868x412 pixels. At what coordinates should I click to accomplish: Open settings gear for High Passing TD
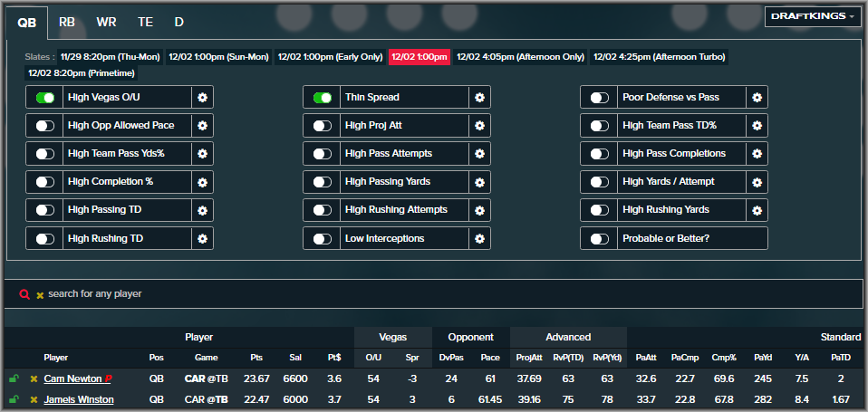point(203,210)
